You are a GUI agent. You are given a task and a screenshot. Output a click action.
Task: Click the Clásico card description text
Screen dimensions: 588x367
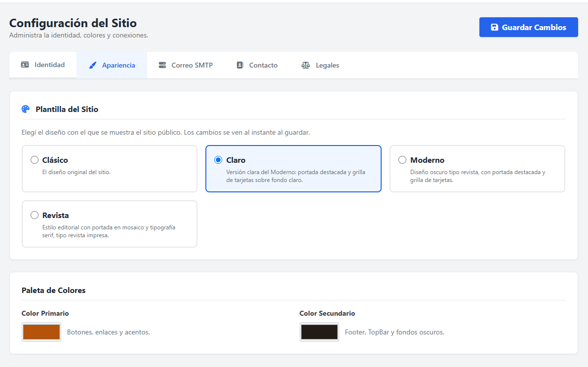click(76, 172)
